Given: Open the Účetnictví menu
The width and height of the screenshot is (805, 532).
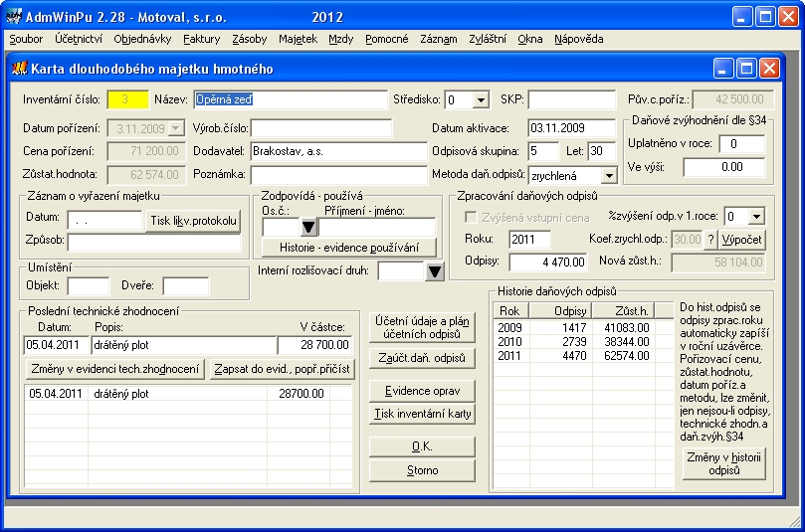Looking at the screenshot, I should pos(79,39).
